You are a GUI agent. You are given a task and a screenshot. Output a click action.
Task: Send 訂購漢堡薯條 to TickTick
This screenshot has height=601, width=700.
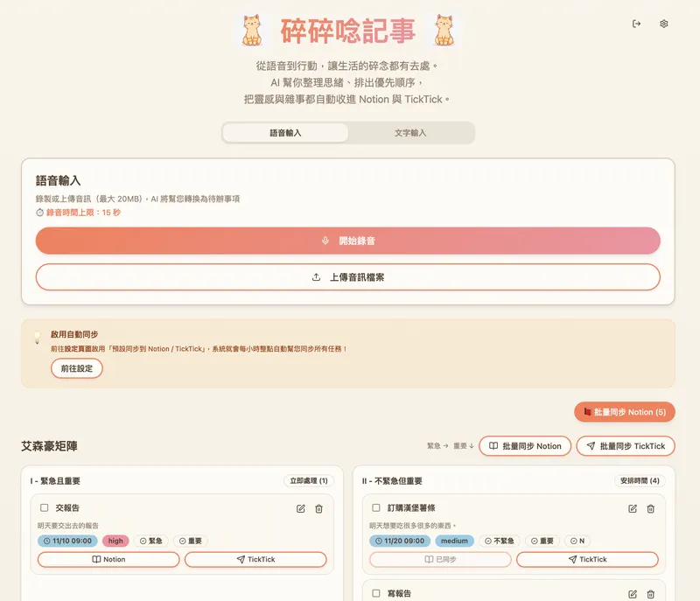tap(587, 560)
